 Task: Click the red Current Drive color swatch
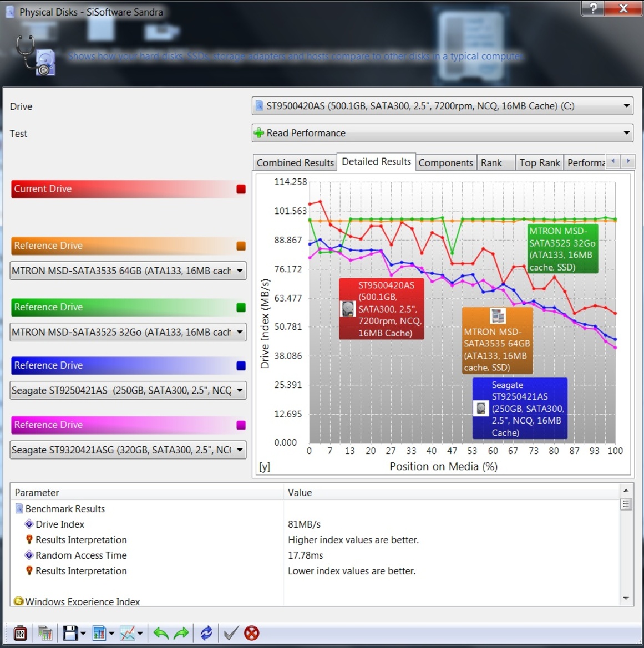[241, 189]
